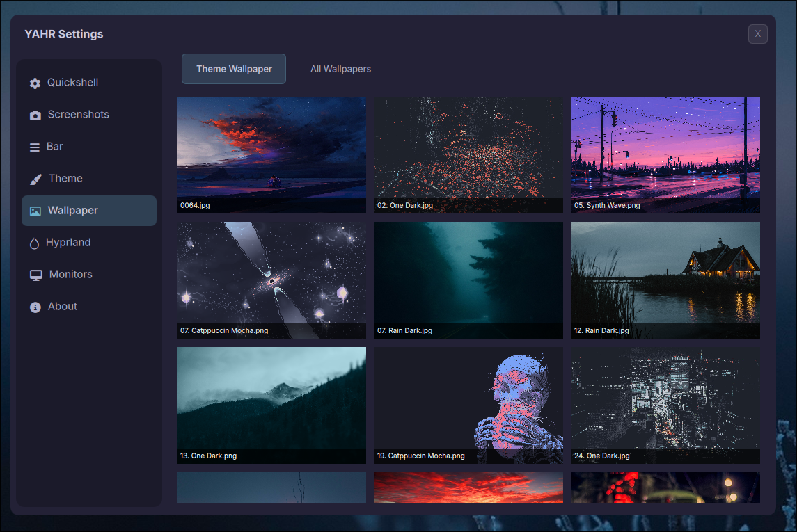Pick the partially visible red bokeh lights wallpaper
Viewport: 797px width, 532px height.
tap(665, 487)
